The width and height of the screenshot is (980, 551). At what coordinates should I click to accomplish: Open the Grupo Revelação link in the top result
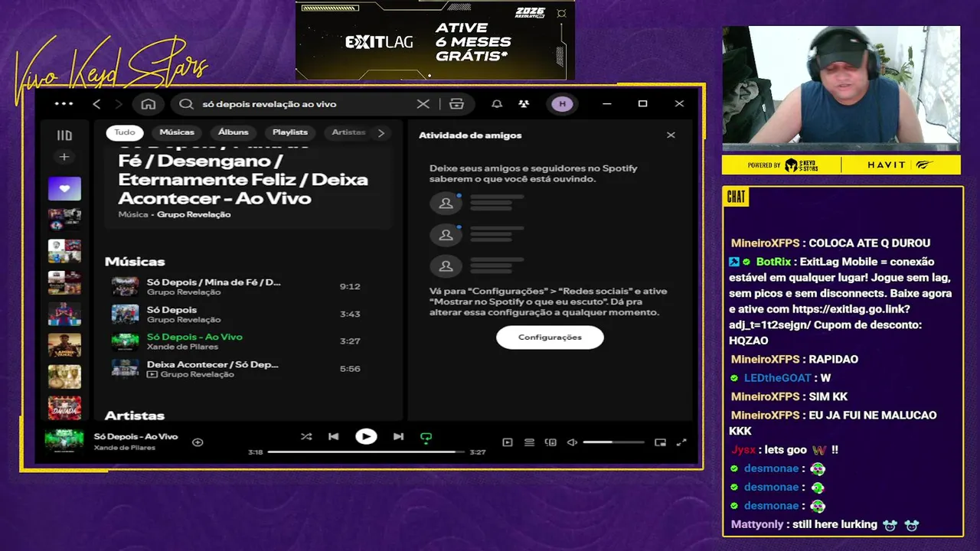pyautogui.click(x=194, y=215)
